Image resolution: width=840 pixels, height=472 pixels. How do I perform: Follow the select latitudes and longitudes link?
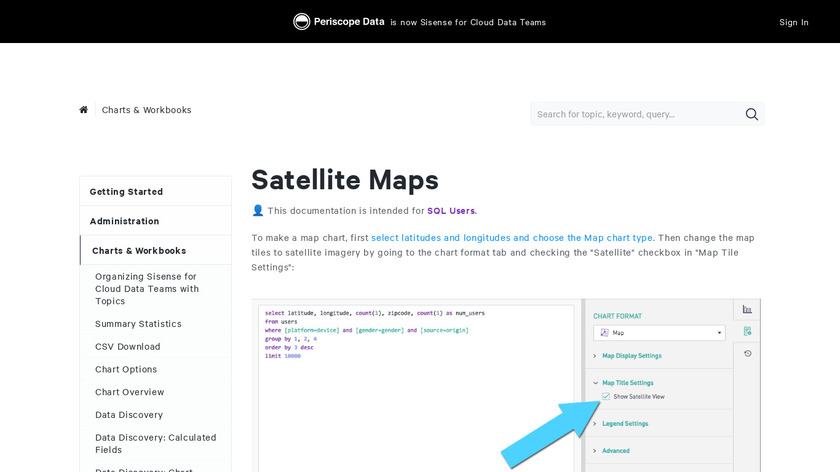pos(511,238)
